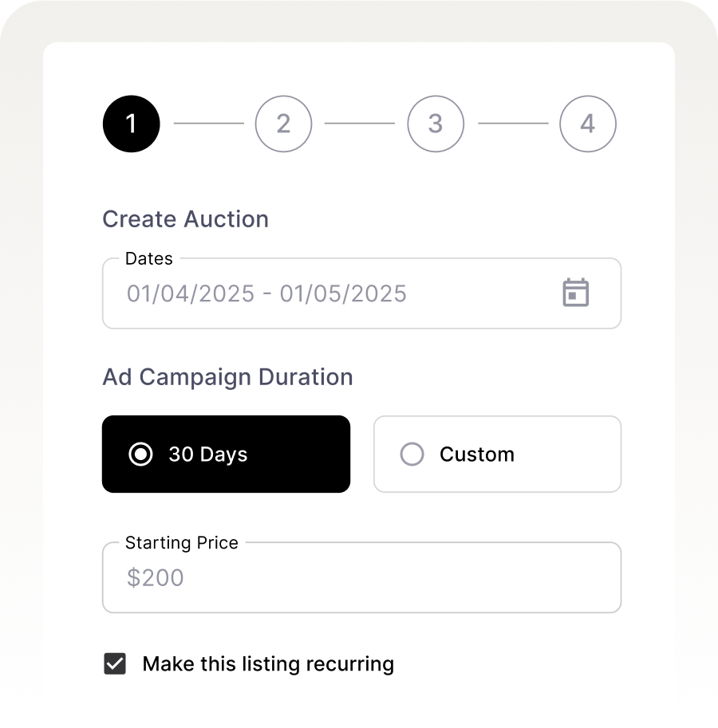Viewport: 718px width, 728px height.
Task: Click the Ad Campaign Duration heading
Action: pos(227,377)
